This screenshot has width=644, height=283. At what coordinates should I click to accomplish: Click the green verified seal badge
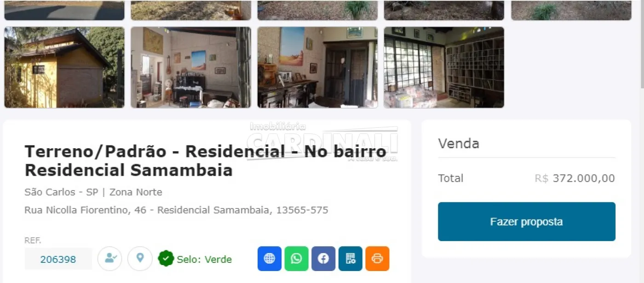coord(166,259)
